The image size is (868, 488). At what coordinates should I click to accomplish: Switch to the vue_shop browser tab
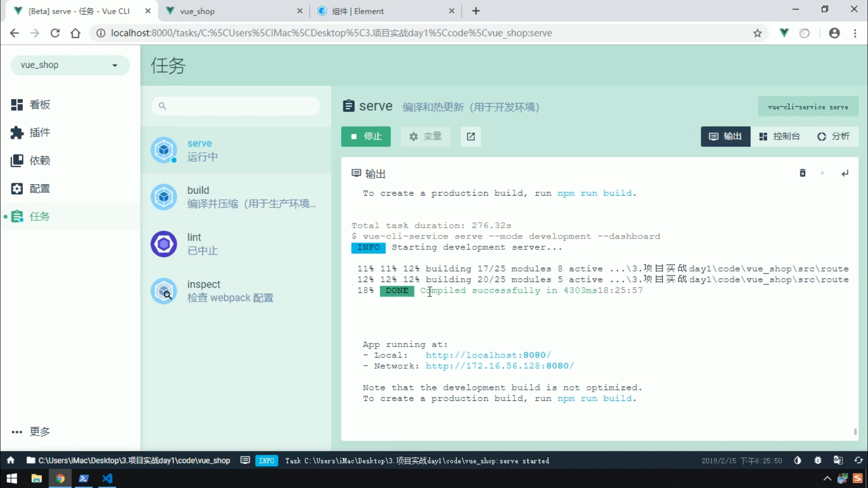(x=233, y=11)
